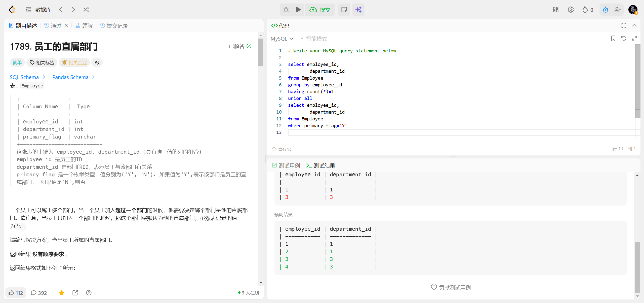
Task: Toggle the like thumbs-up with 112
Action: click(16, 293)
